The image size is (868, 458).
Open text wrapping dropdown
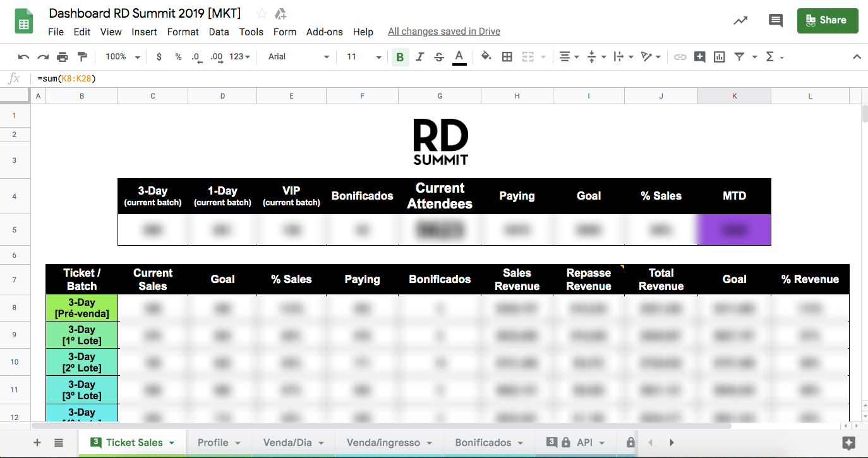[x=624, y=57]
